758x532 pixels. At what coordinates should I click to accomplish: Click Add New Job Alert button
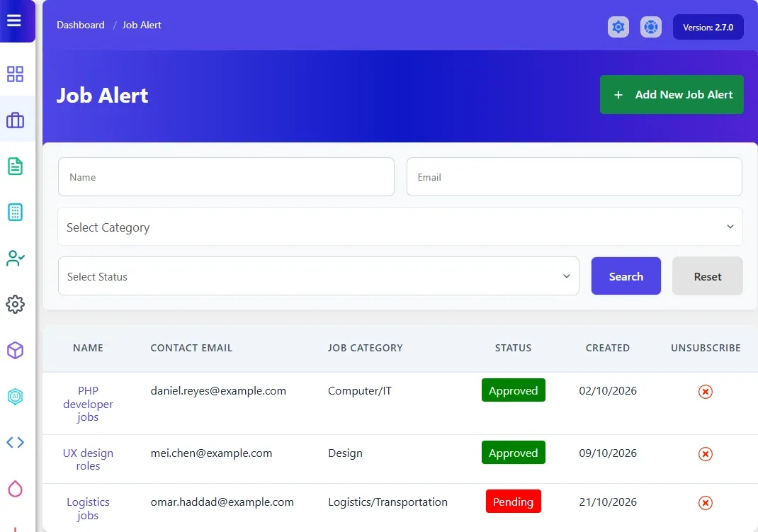coord(672,95)
